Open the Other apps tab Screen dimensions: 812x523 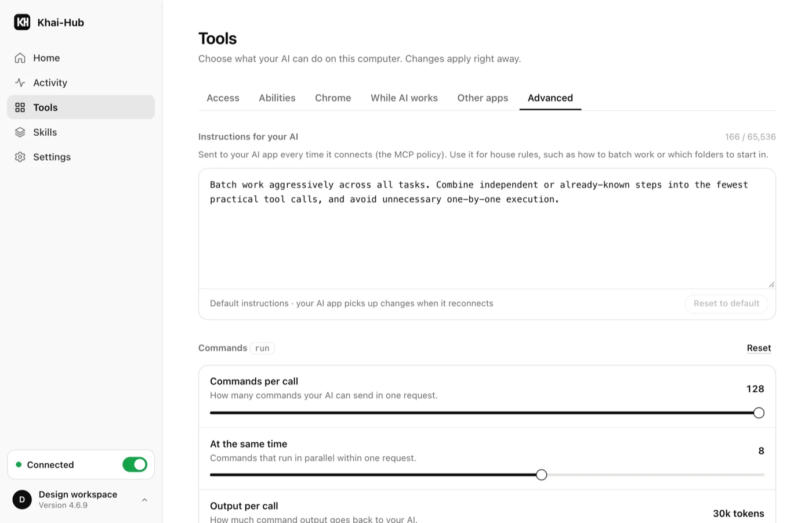click(x=483, y=98)
